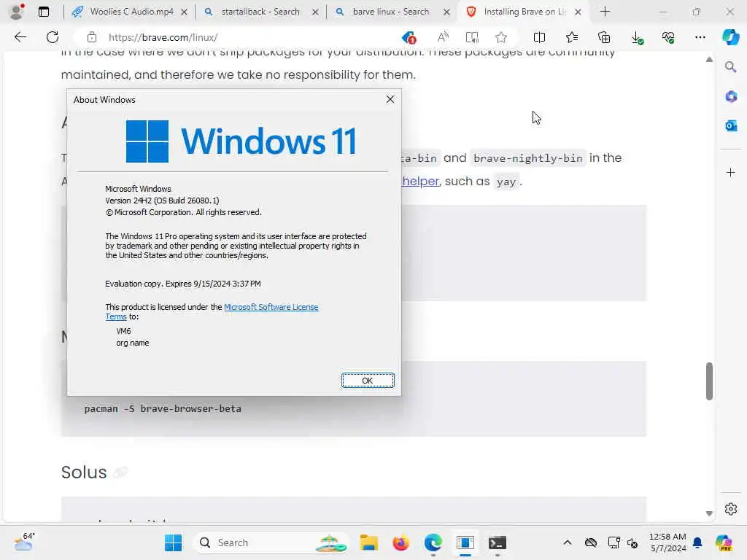Close the startallback - Search tab
This screenshot has width=747, height=560.
315,12
